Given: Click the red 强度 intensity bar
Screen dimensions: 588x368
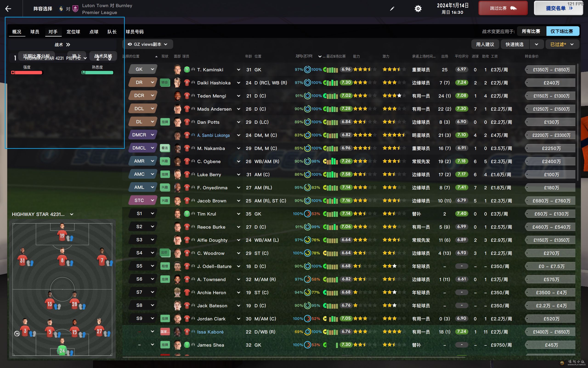Looking at the screenshot, I should [x=27, y=72].
